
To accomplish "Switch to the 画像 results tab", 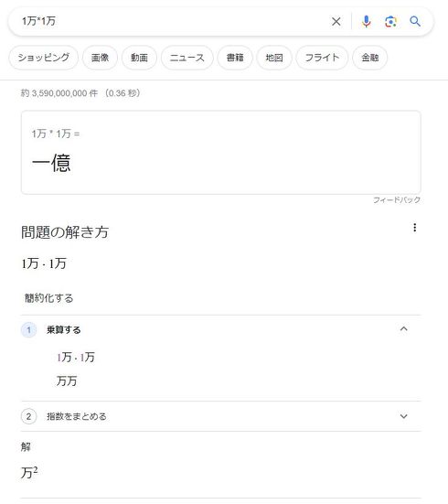I will point(100,58).
